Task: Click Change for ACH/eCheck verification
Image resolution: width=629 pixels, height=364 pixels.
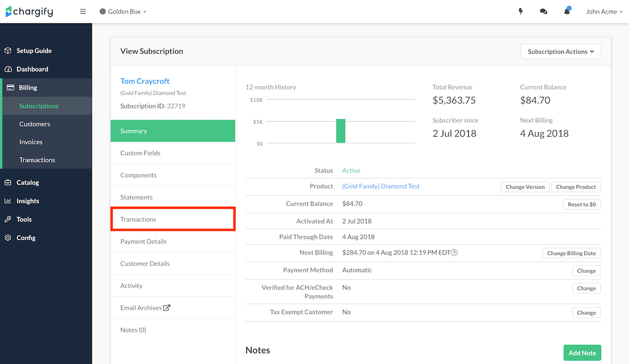Action: 586,288
